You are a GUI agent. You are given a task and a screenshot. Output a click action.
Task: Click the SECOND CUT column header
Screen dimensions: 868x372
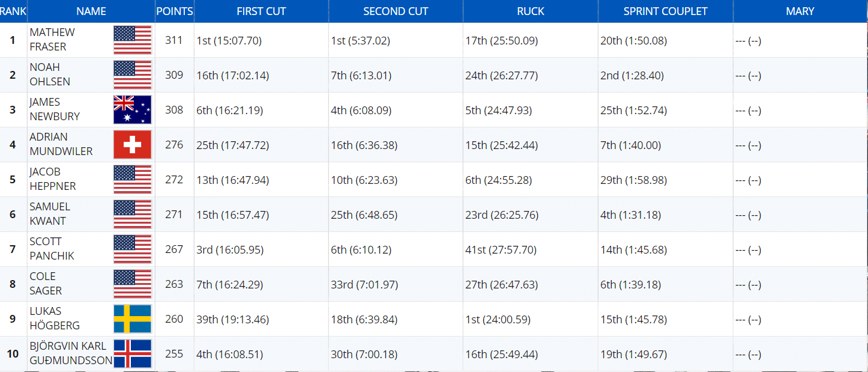[396, 11]
